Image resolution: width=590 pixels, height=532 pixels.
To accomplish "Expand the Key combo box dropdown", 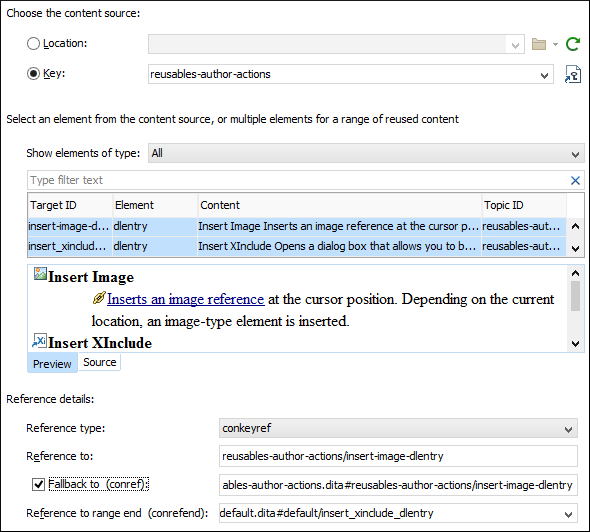I will [x=544, y=75].
